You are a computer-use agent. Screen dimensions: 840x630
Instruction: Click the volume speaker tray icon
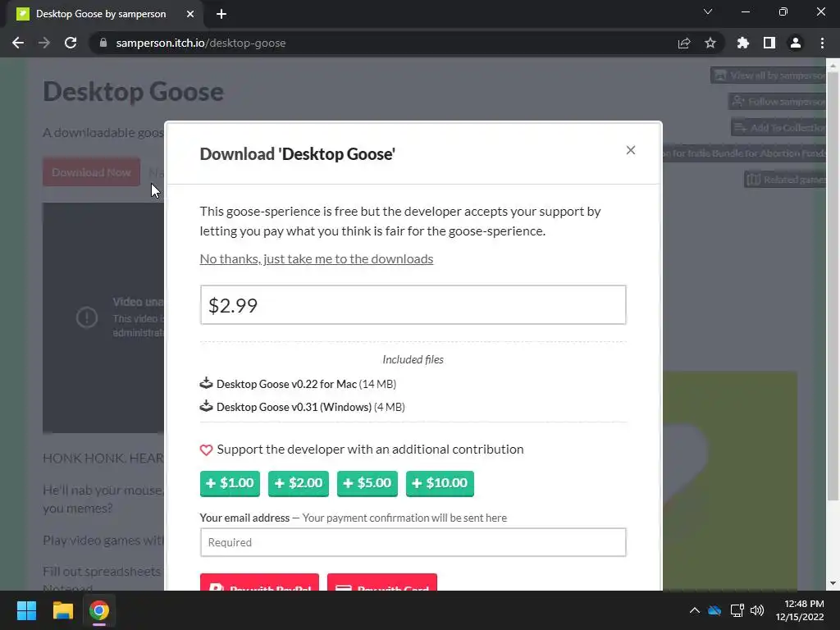tap(757, 610)
